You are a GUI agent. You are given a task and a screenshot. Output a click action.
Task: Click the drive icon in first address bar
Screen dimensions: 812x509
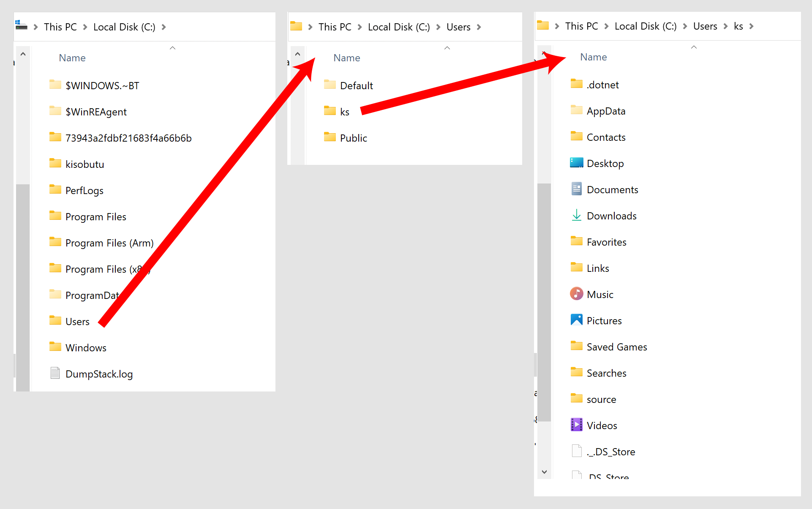click(x=21, y=26)
